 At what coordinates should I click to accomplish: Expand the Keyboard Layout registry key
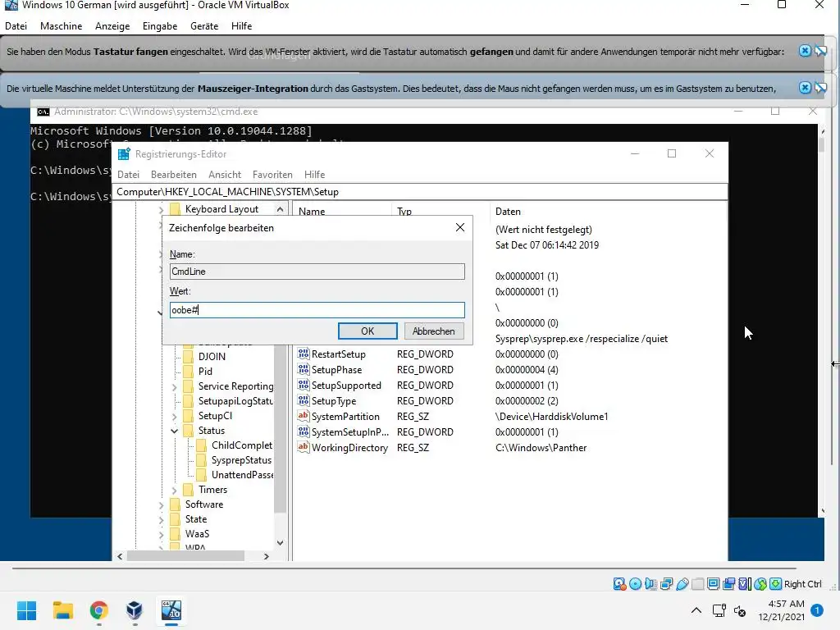162,210
